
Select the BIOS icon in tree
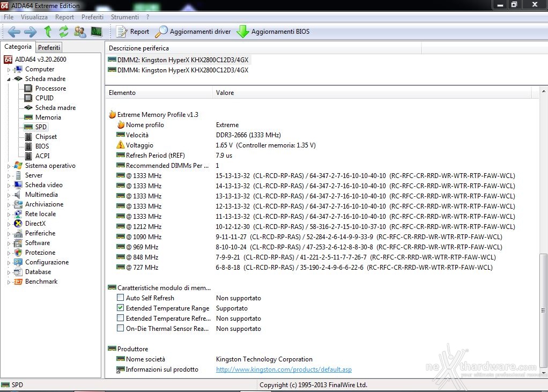28,146
